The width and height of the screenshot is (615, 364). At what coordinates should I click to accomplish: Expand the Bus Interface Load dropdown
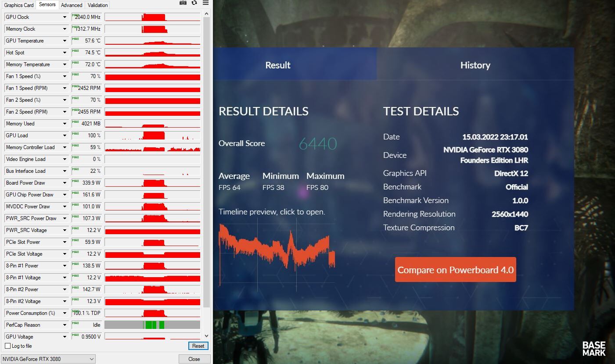point(65,171)
